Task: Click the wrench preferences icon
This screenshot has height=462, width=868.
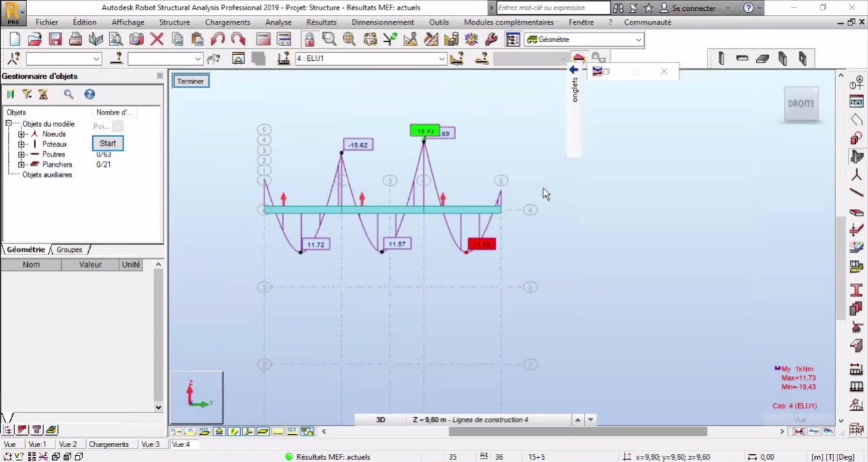Action: point(492,39)
